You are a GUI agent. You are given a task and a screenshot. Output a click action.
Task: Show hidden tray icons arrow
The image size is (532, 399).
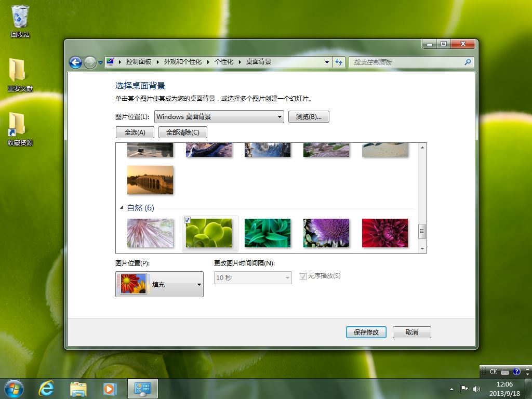click(451, 389)
